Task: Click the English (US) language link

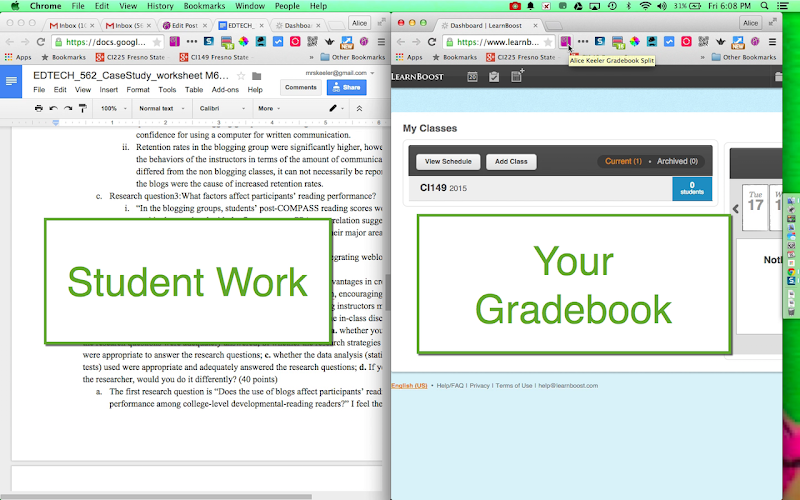Action: click(x=409, y=386)
